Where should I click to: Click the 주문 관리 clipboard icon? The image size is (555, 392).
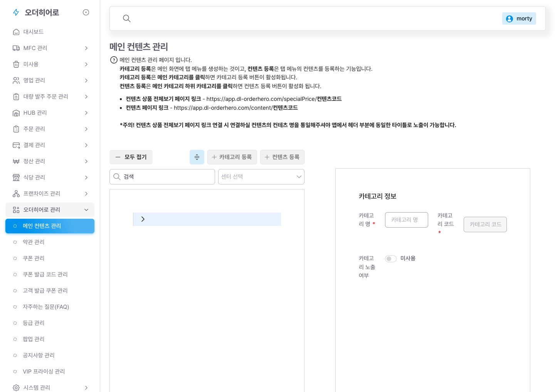16,129
